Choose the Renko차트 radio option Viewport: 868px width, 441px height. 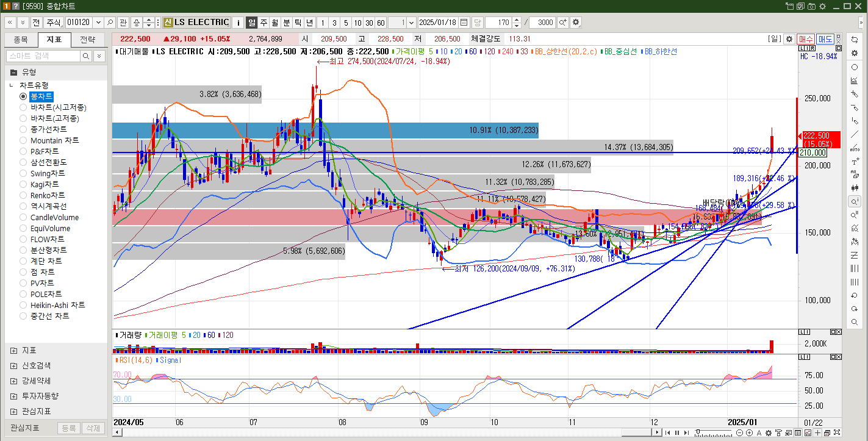pos(23,195)
